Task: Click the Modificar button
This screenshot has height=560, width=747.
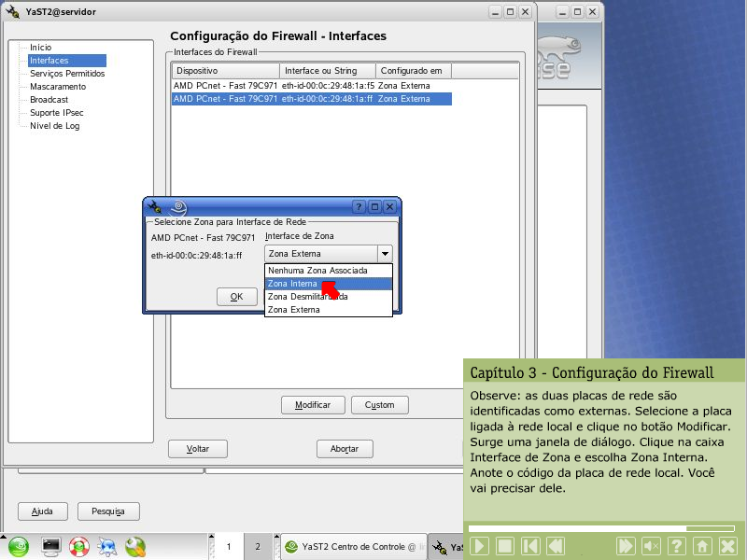Action: tap(313, 405)
